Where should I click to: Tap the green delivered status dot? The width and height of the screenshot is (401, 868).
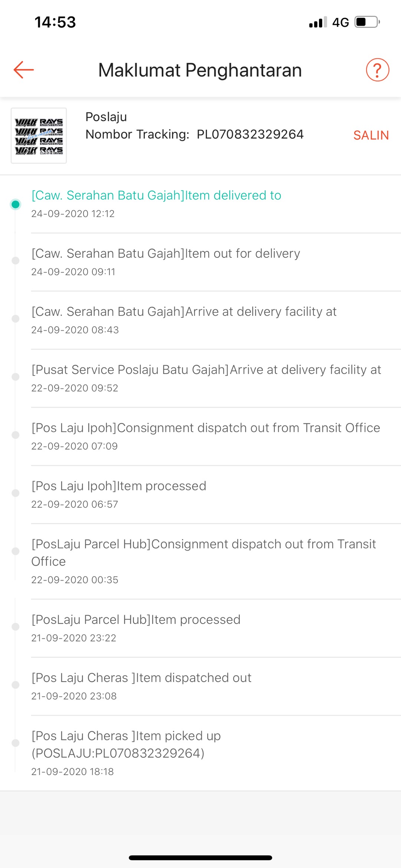coord(16,204)
